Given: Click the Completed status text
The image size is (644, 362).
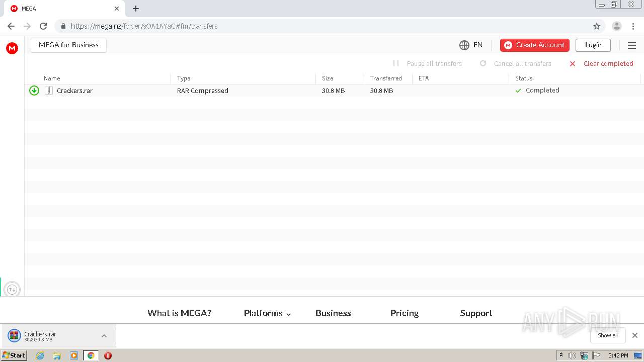Looking at the screenshot, I should 542,90.
